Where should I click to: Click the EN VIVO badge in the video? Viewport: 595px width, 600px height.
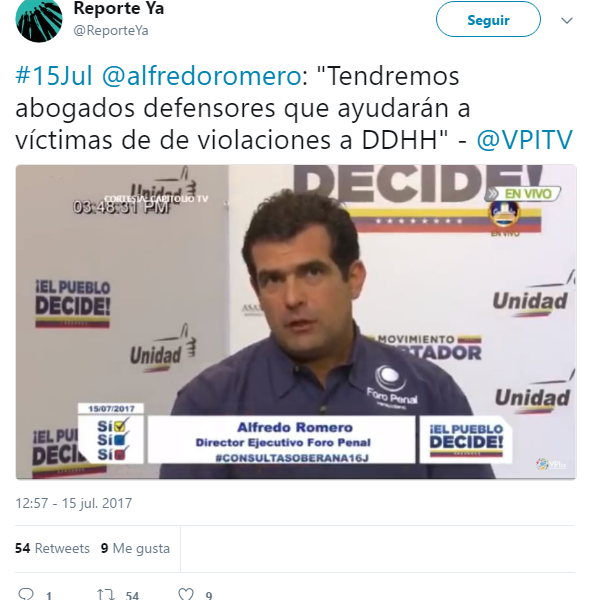pos(523,194)
